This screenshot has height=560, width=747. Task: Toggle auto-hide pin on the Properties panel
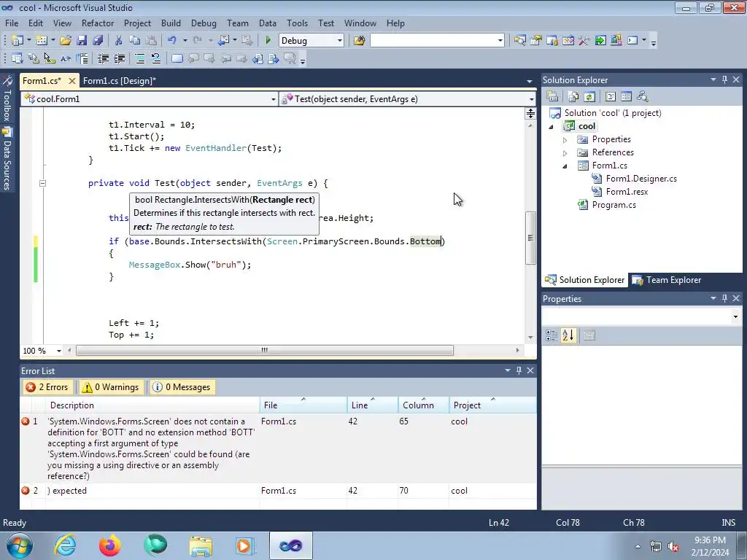pos(724,298)
